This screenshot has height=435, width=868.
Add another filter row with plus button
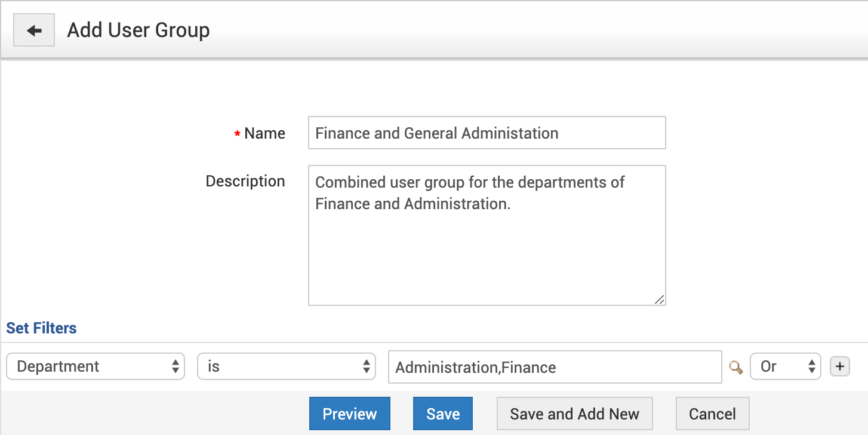[840, 366]
